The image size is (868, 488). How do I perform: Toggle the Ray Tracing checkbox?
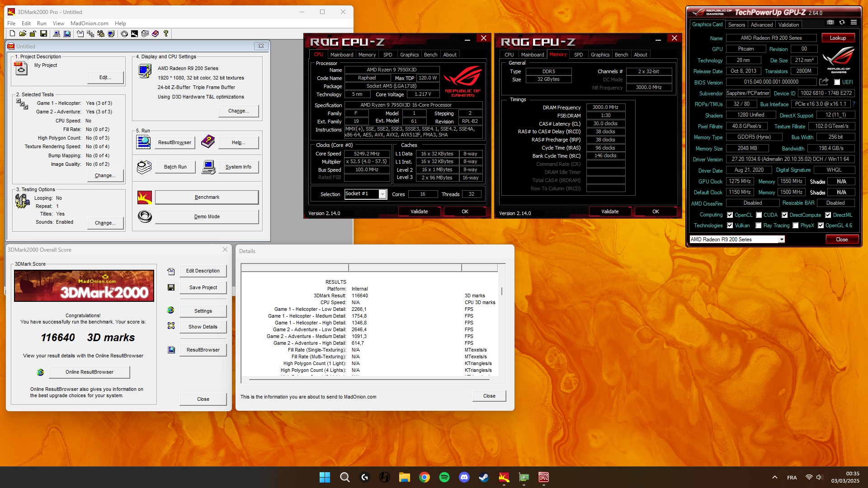coord(759,225)
